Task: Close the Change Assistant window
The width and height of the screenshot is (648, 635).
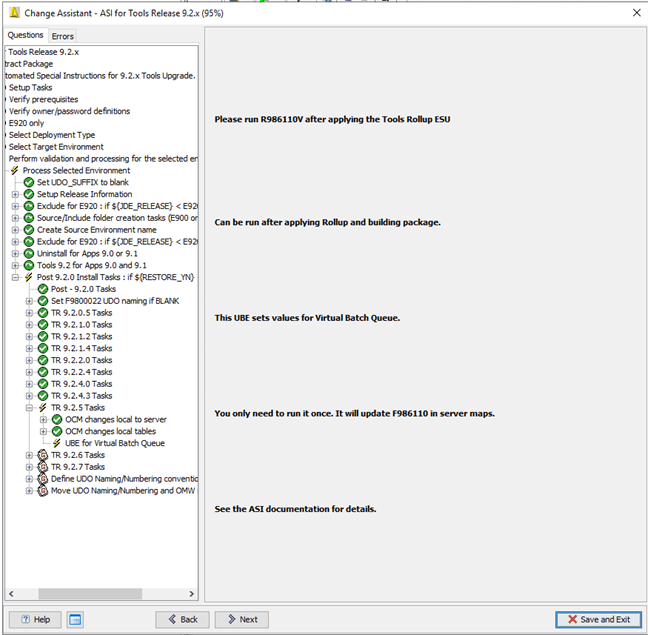Action: point(636,13)
